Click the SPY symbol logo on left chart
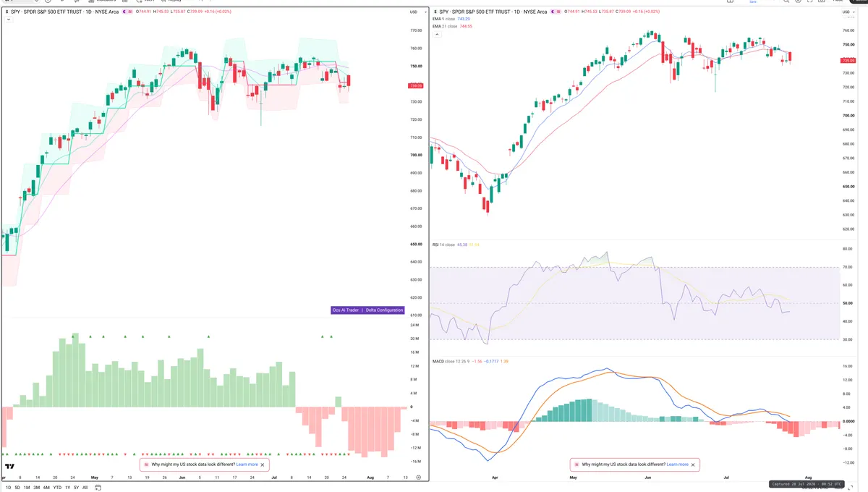This screenshot has height=492, width=868. pyautogui.click(x=7, y=12)
